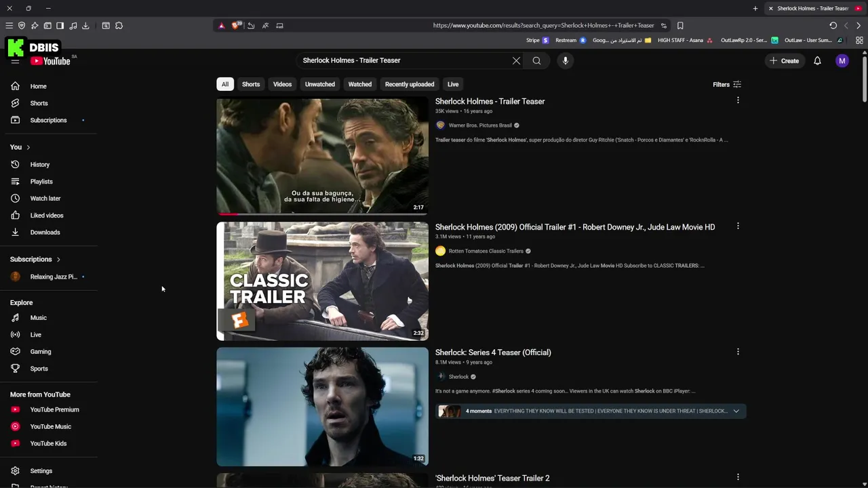The height and width of the screenshot is (488, 868).
Task: Click the browser forward arrow
Action: point(859,26)
